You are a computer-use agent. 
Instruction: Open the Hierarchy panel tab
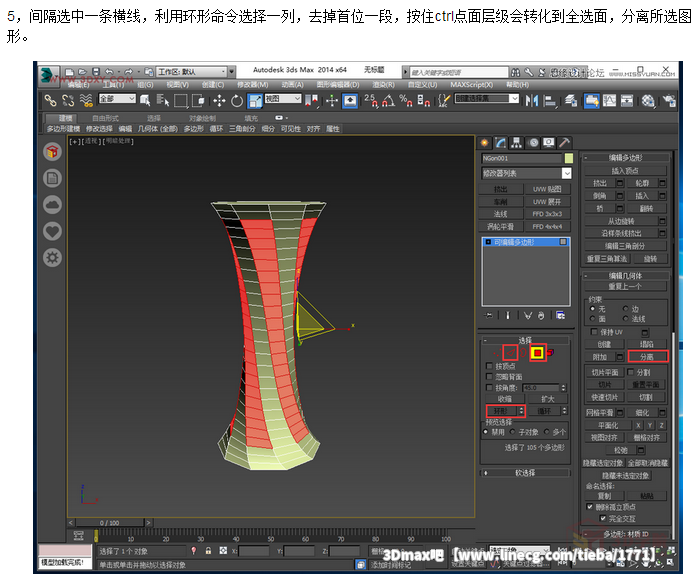click(516, 143)
